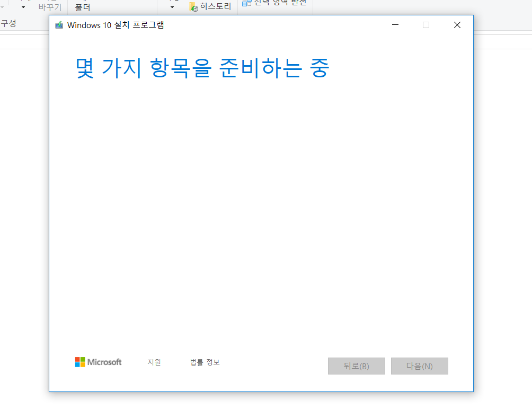Click the 몇 가지 항목을 준비하는 중 heading

[x=202, y=68]
